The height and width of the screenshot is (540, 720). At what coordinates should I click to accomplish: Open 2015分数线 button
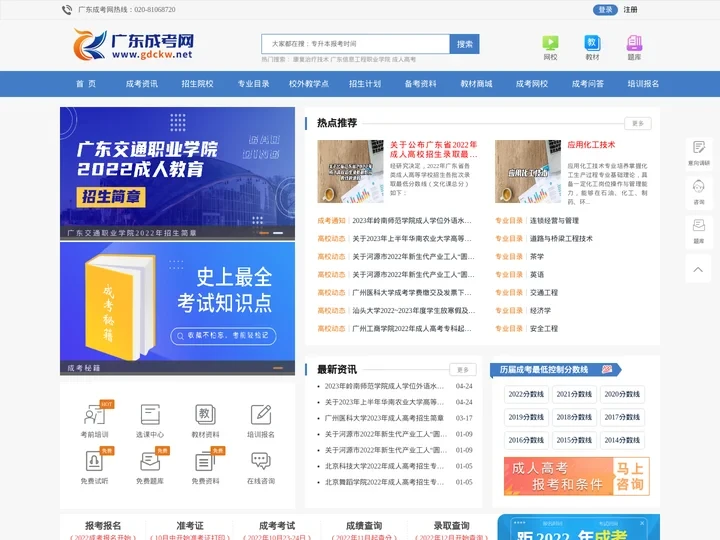pos(574,440)
